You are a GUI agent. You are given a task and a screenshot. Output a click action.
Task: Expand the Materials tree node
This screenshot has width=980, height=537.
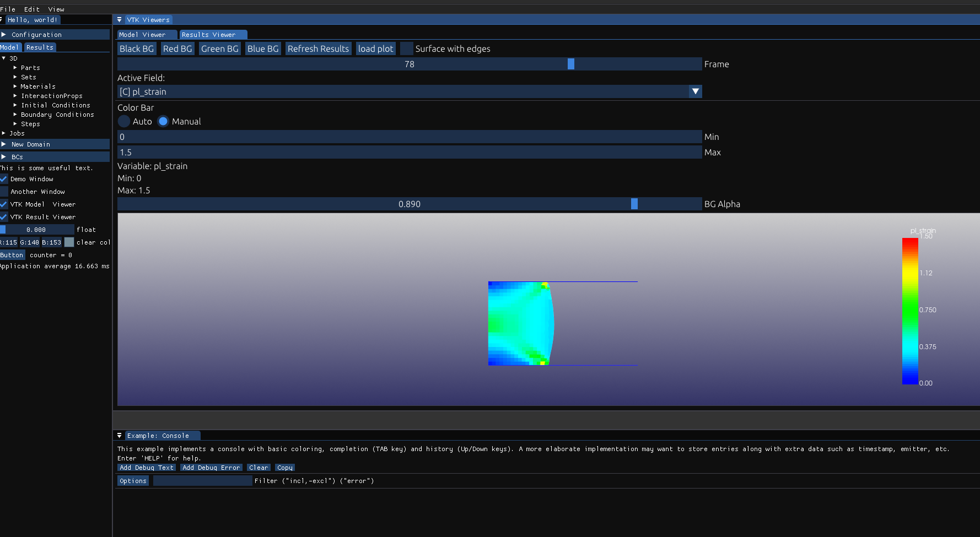[x=15, y=86]
